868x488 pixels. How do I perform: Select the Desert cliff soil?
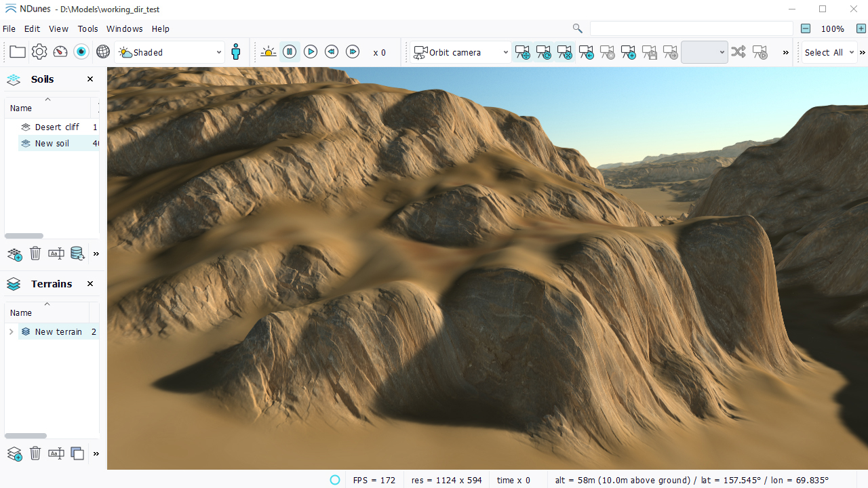pyautogui.click(x=57, y=127)
